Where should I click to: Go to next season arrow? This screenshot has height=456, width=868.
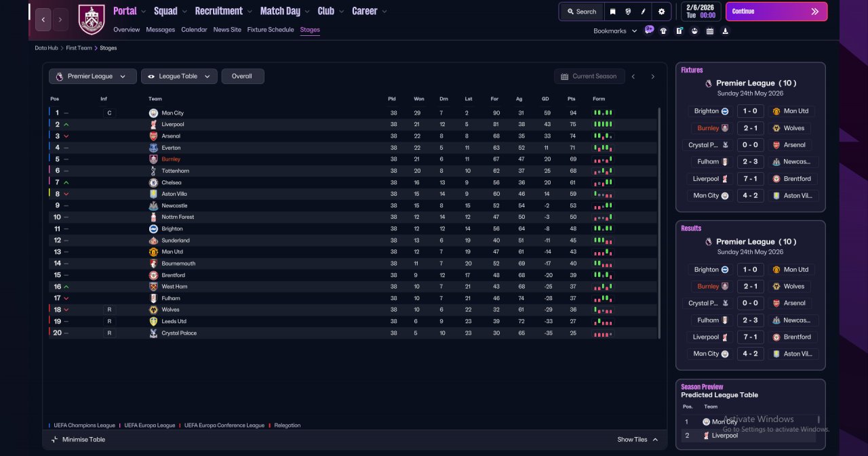[653, 77]
